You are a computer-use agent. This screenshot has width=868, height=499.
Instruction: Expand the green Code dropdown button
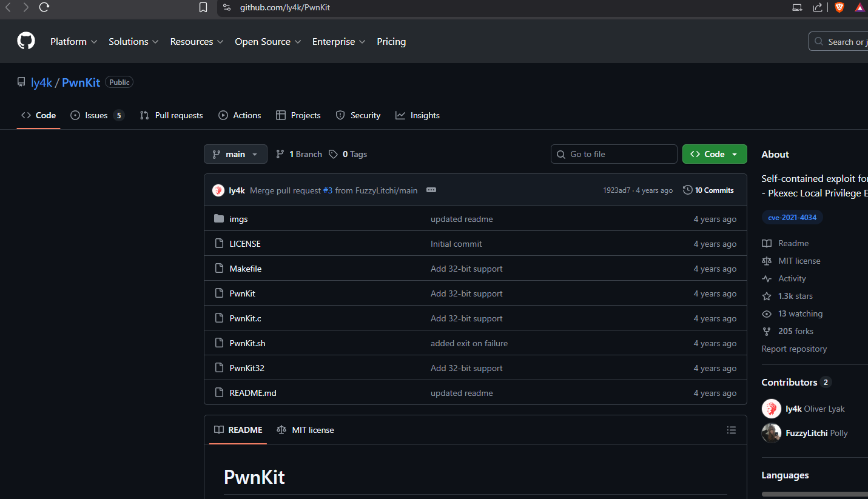714,154
